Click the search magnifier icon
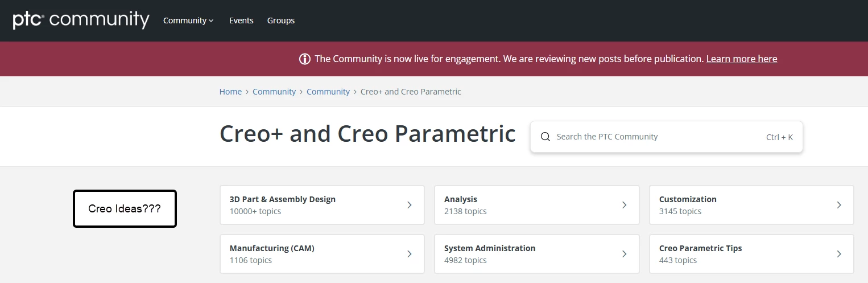Screen dimensions: 868x283 (545, 137)
